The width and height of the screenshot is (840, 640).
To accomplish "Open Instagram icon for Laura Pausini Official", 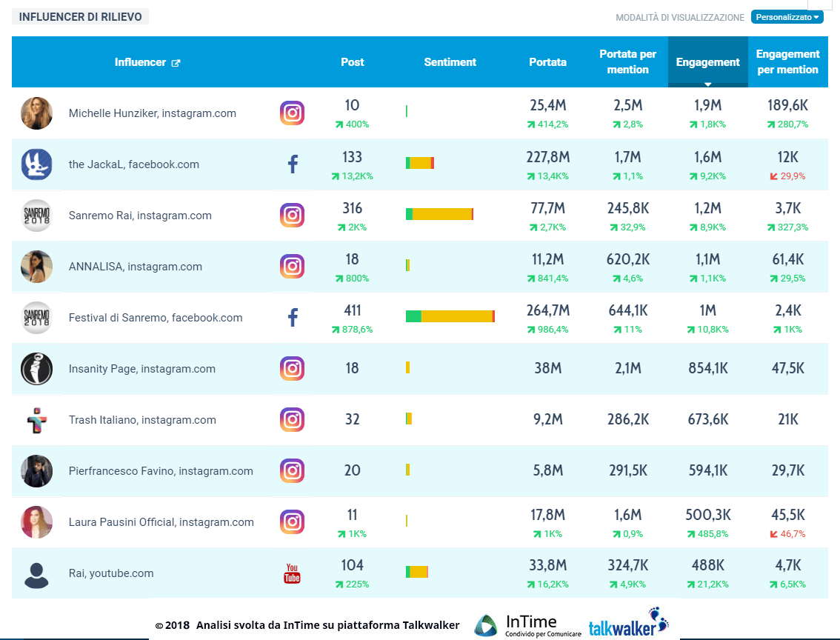I will click(x=292, y=521).
